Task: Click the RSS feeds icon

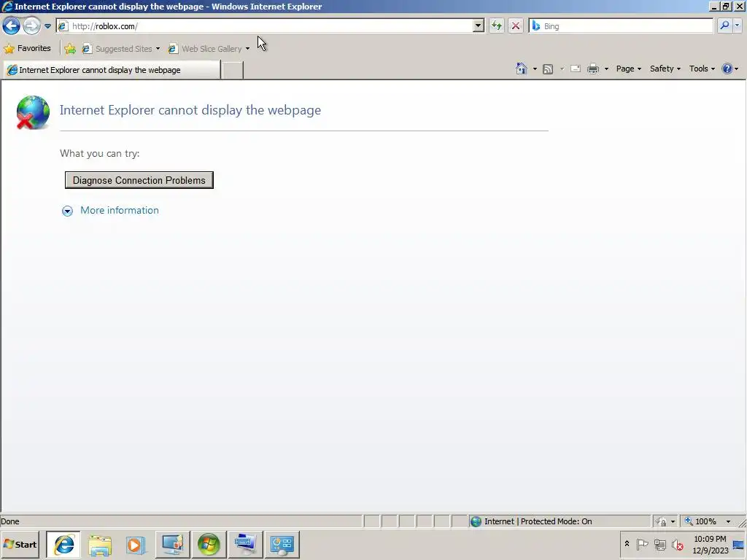Action: point(548,69)
